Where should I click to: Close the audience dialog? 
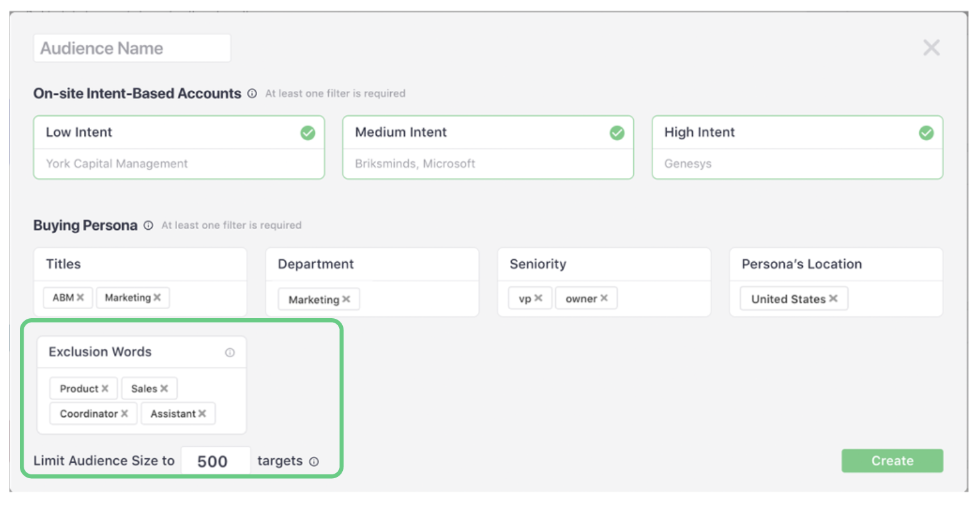point(931,47)
